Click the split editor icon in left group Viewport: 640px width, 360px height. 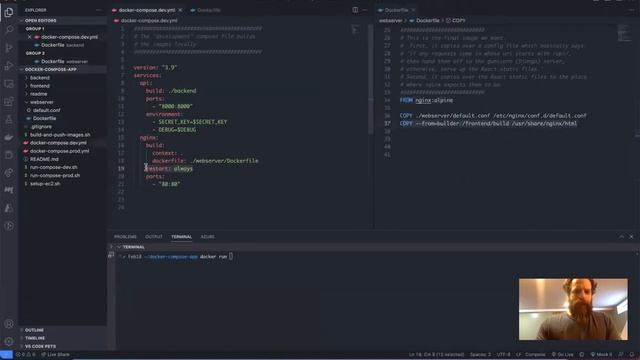coord(355,10)
